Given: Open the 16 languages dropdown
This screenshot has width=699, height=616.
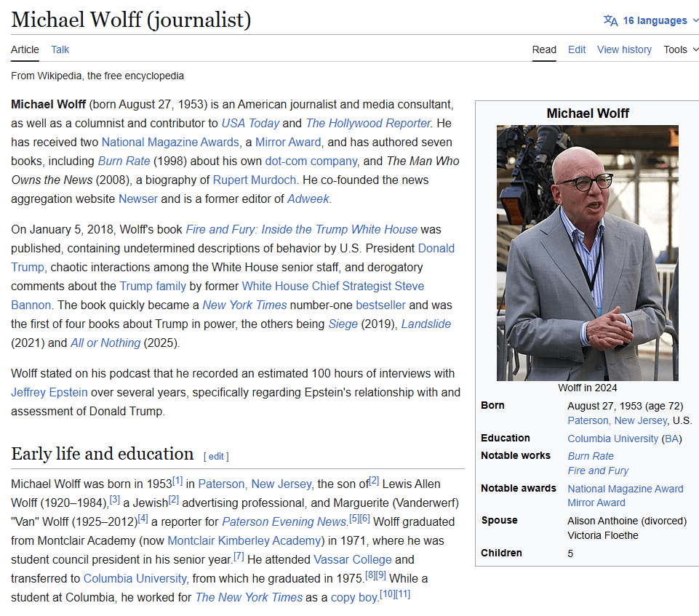Looking at the screenshot, I should pyautogui.click(x=655, y=20).
